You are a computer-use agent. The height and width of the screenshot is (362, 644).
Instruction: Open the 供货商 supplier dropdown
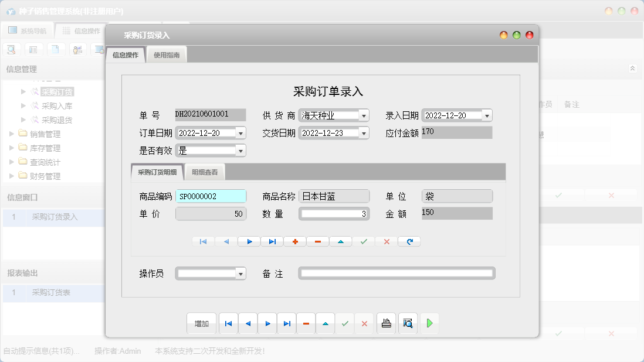365,115
